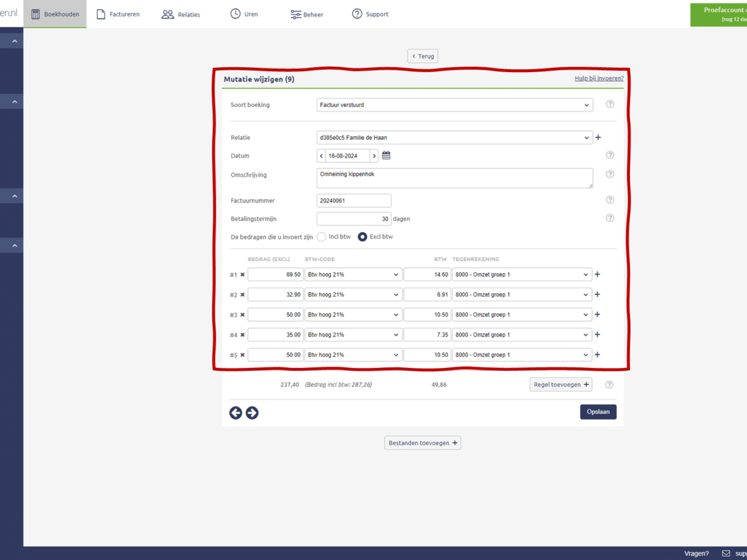This screenshot has height=560, width=747.
Task: Delete line #3 with its x icon
Action: coord(243,315)
